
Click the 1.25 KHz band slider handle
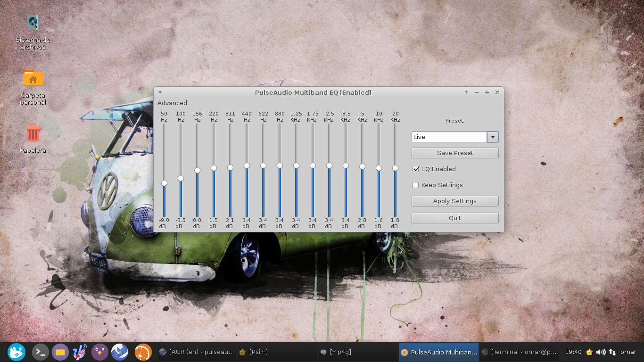(296, 165)
